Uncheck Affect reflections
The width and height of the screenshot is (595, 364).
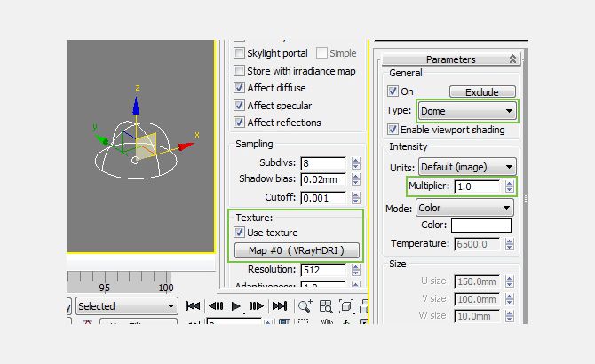tap(239, 123)
